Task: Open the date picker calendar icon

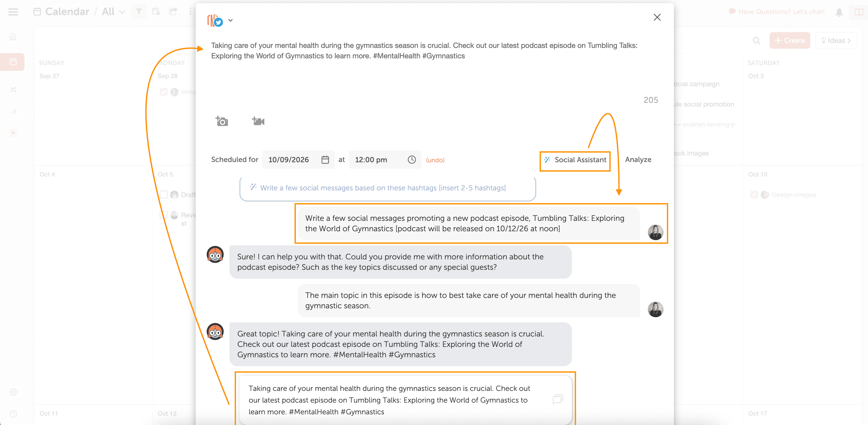Action: pyautogui.click(x=325, y=160)
